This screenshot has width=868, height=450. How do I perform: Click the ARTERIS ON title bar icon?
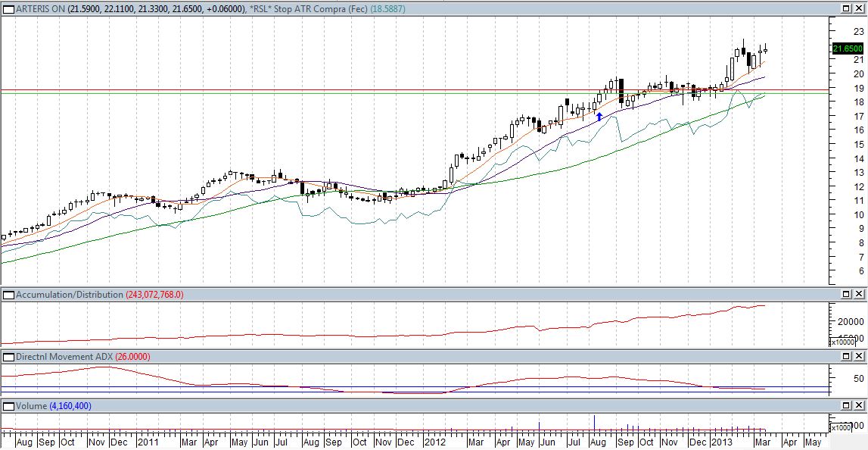click(x=8, y=8)
